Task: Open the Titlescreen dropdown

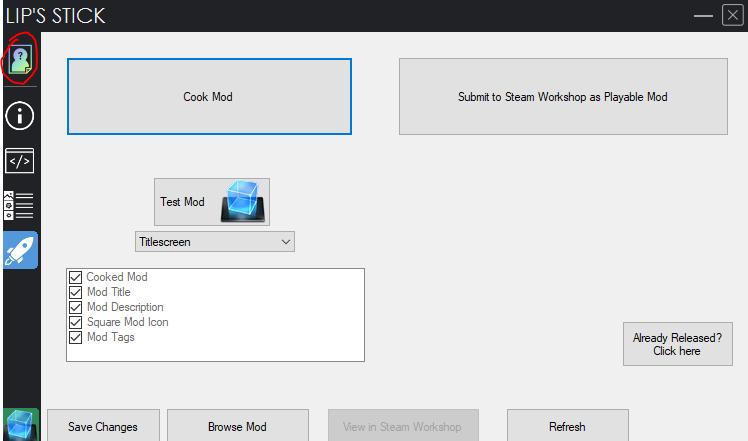Action: point(215,242)
